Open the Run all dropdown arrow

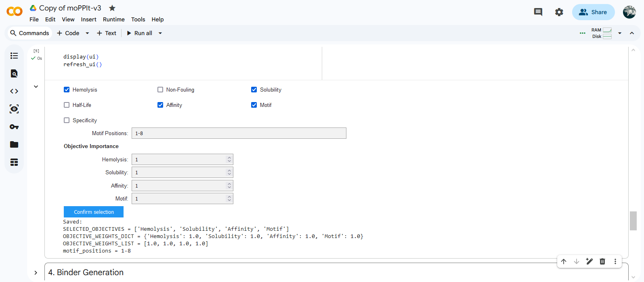(160, 33)
